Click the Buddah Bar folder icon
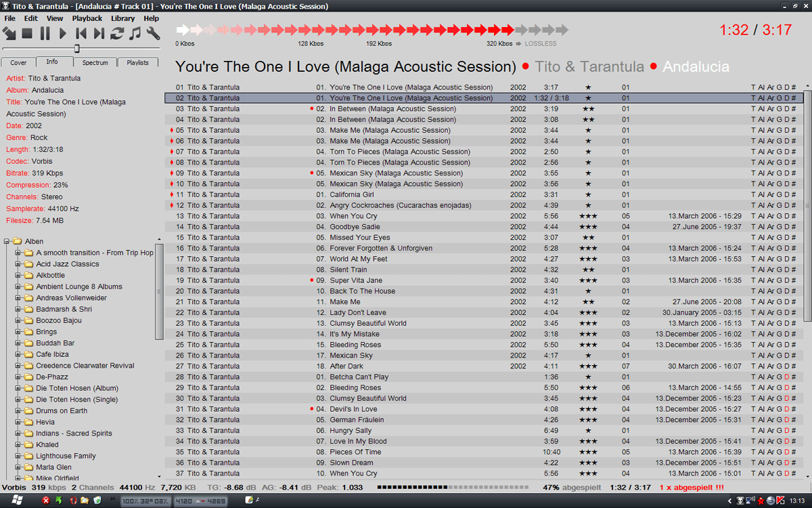 pos(28,343)
